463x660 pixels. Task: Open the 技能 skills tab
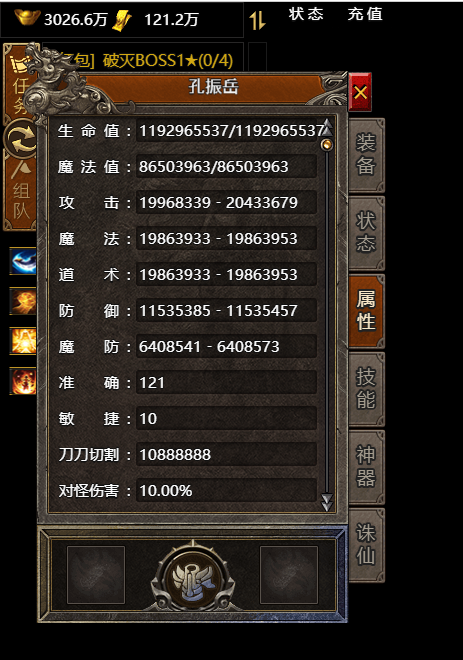point(366,389)
